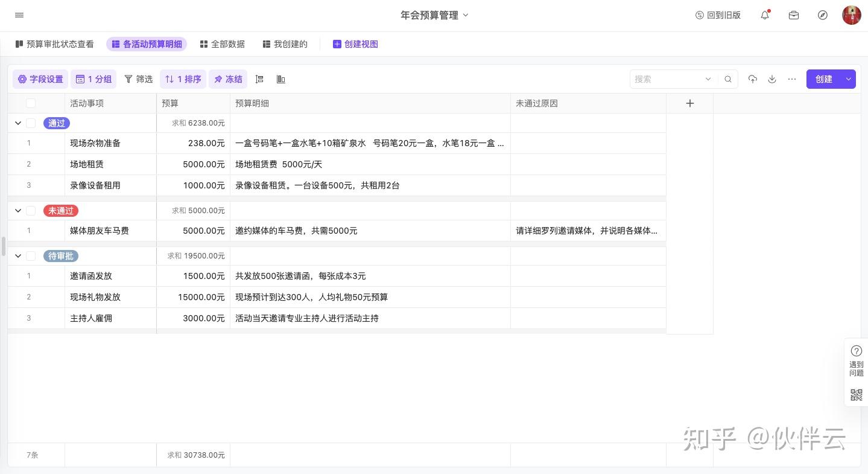Select the 录像设备租用 cell
The image size is (868, 474).
click(110, 185)
